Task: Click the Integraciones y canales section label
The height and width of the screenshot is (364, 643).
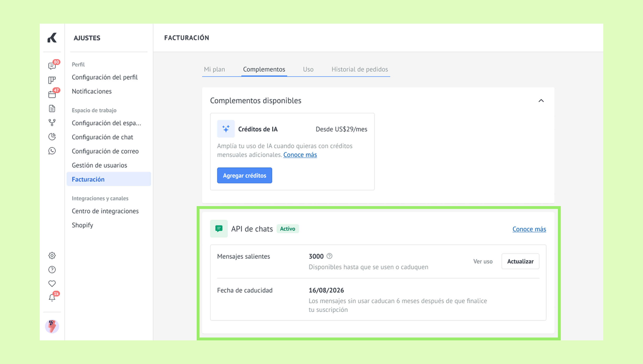Action: (x=100, y=198)
